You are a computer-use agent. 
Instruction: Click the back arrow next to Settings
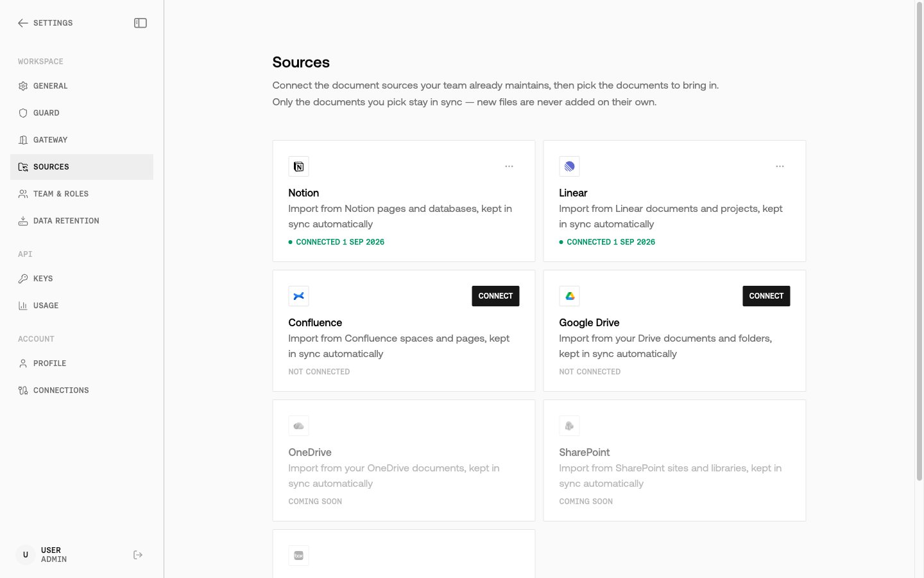point(23,23)
